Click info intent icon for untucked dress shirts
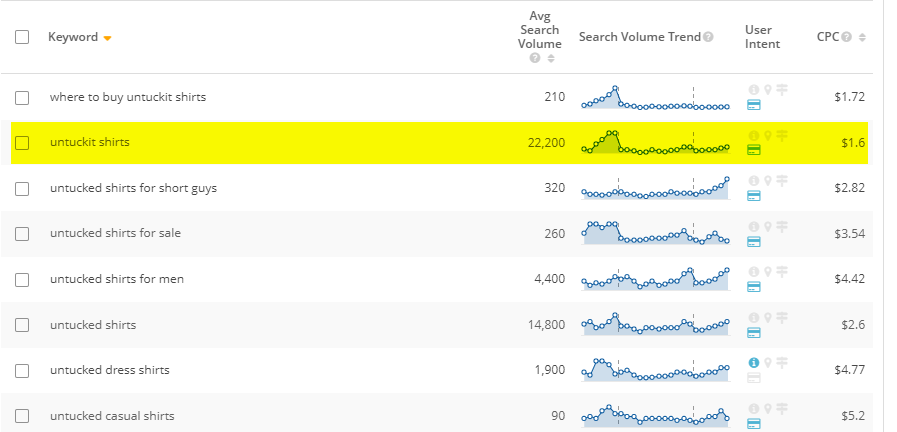The image size is (897, 432). [753, 363]
